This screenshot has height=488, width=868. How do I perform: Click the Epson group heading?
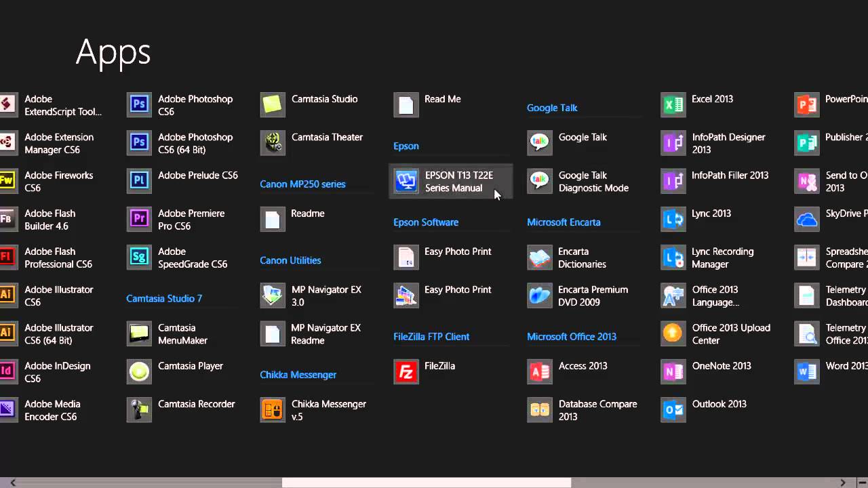click(406, 146)
